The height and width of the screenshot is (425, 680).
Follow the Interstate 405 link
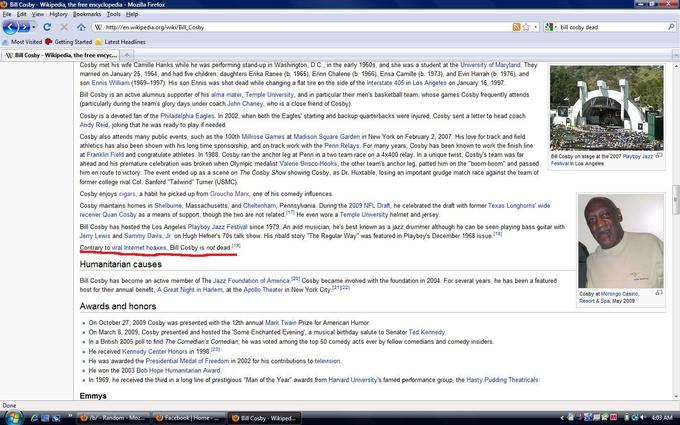(x=385, y=82)
